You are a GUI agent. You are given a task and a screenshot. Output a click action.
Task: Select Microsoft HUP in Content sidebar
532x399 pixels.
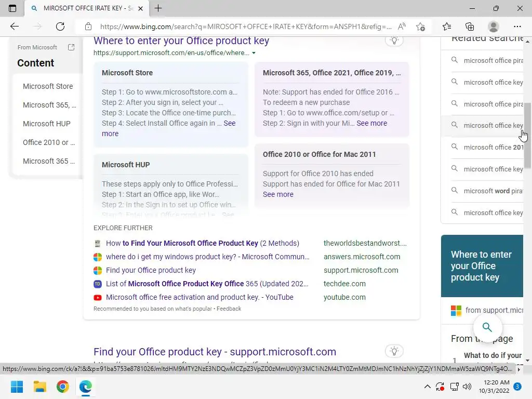click(46, 124)
